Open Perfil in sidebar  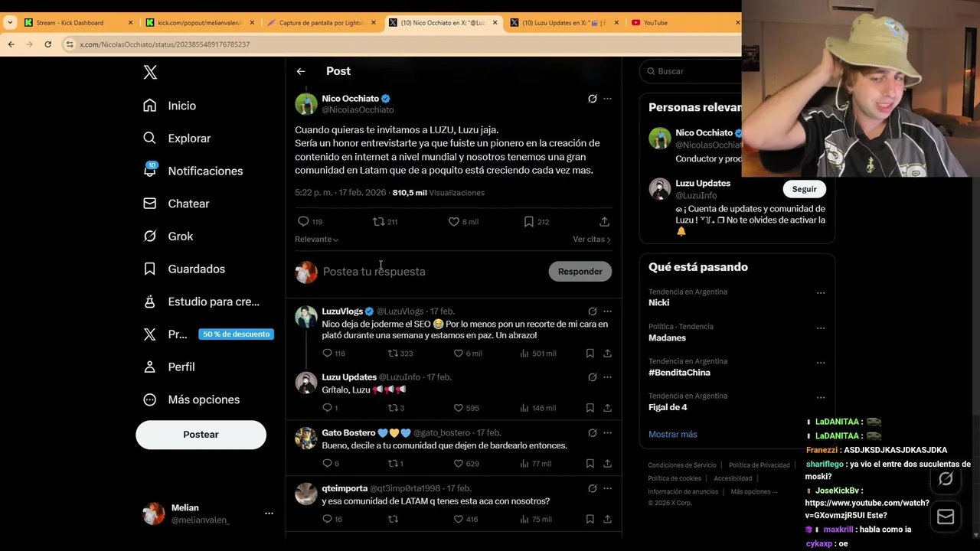tap(169, 367)
